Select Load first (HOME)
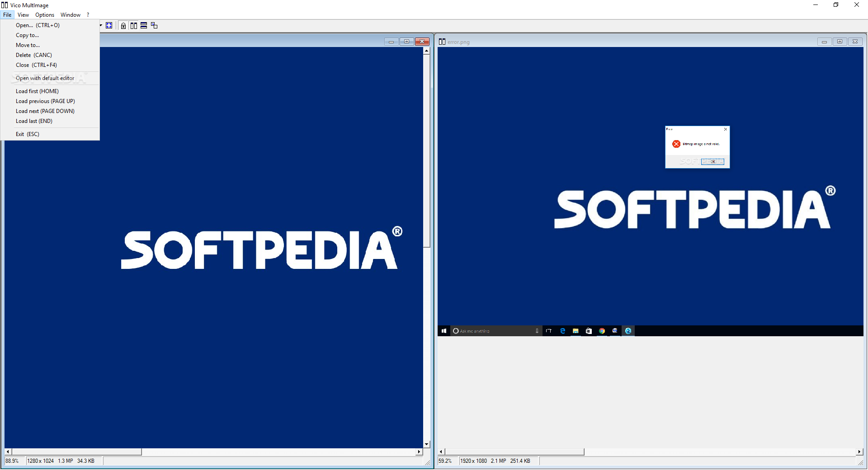868x470 pixels. pos(50,91)
